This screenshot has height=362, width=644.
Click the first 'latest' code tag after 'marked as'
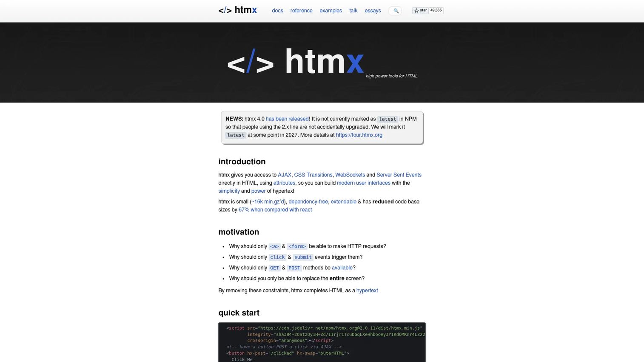388,119
